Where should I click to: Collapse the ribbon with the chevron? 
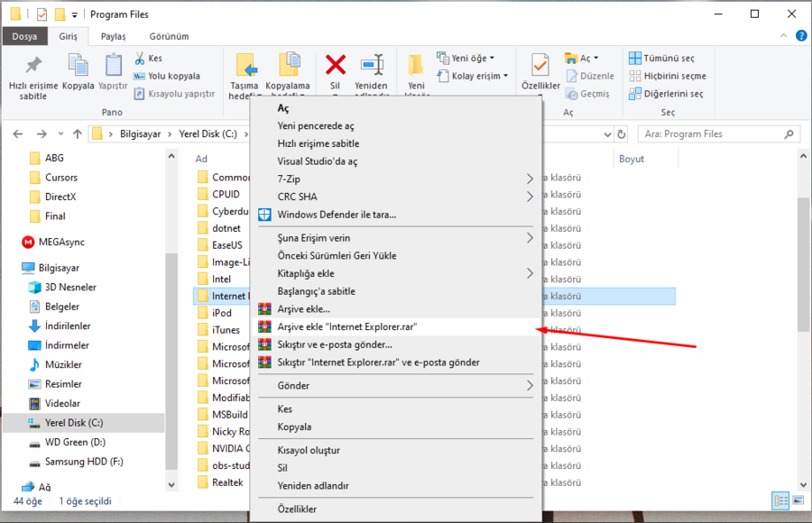coord(783,36)
